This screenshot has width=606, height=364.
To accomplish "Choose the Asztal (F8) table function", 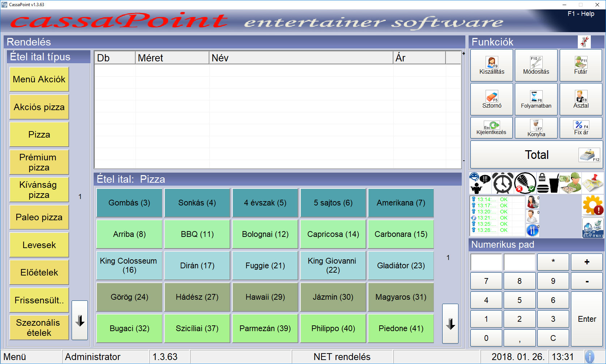I will 581,99.
